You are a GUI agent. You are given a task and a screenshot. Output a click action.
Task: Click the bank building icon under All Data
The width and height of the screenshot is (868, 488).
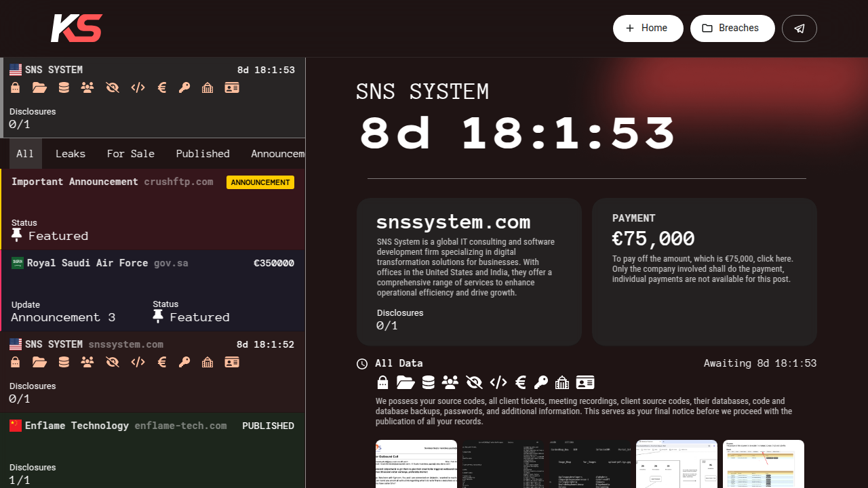[x=561, y=382]
